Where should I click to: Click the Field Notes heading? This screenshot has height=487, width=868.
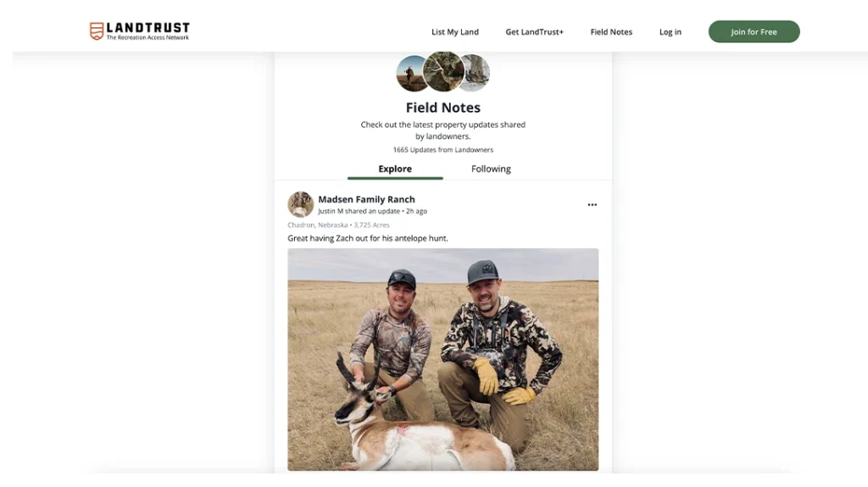pyautogui.click(x=442, y=108)
